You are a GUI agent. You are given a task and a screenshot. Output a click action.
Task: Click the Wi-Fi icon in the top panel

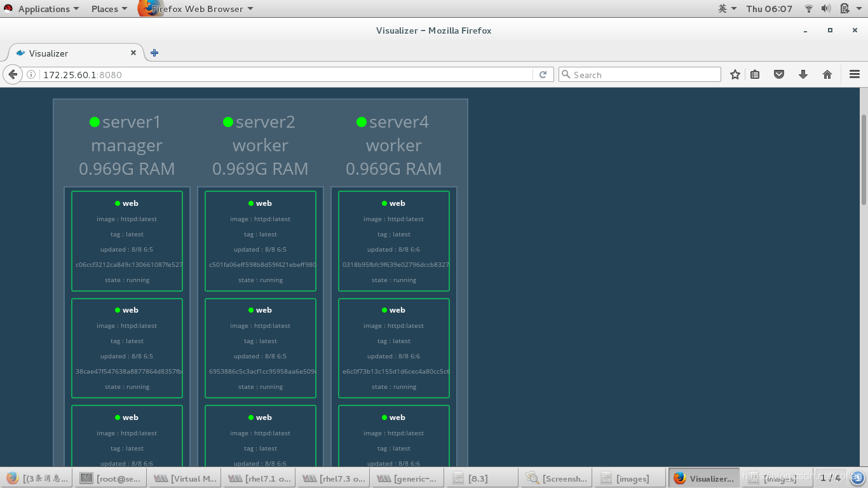(808, 8)
